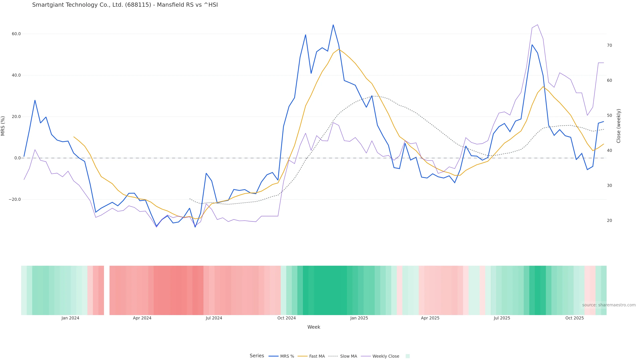Click the chart title mentioning Smartgiant Technology

coord(125,5)
